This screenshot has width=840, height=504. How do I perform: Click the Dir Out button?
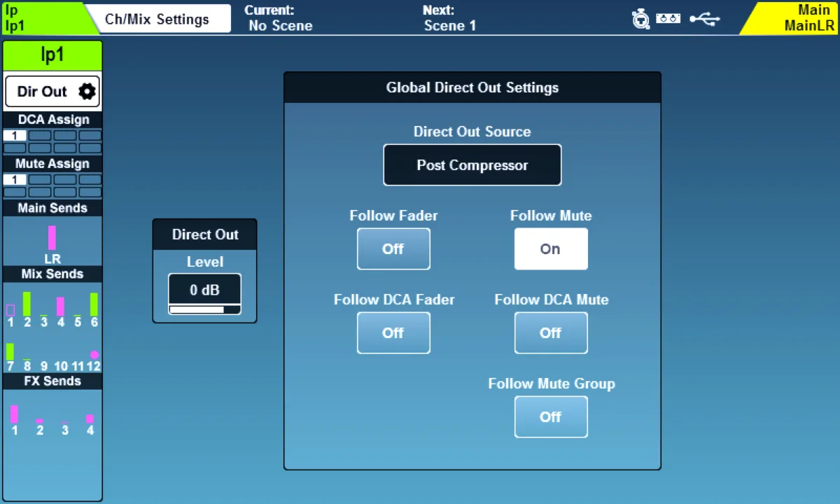pyautogui.click(x=52, y=91)
